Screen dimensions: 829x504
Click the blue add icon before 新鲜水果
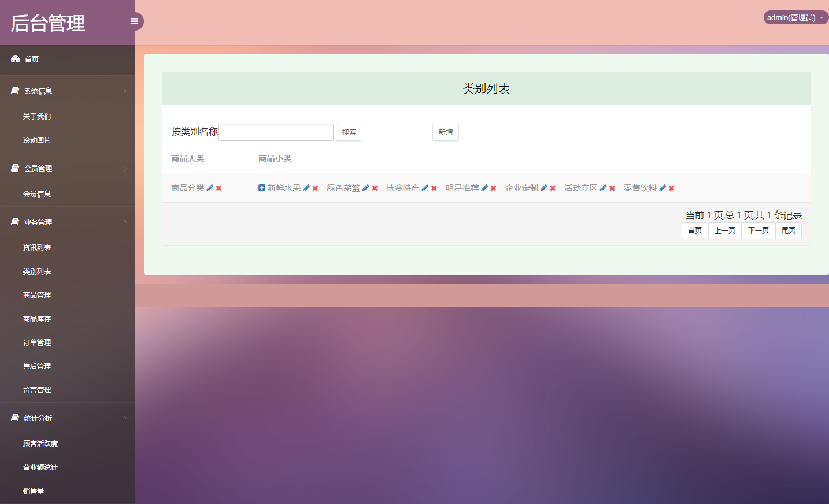(x=261, y=187)
